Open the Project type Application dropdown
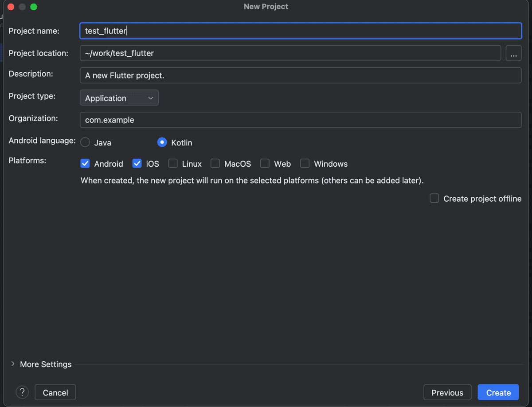532x407 pixels. (x=119, y=98)
